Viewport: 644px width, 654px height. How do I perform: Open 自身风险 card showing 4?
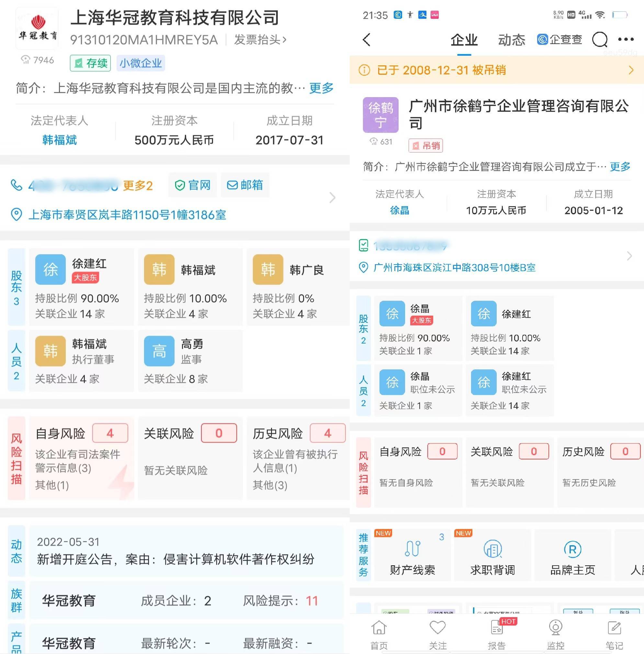point(82,458)
